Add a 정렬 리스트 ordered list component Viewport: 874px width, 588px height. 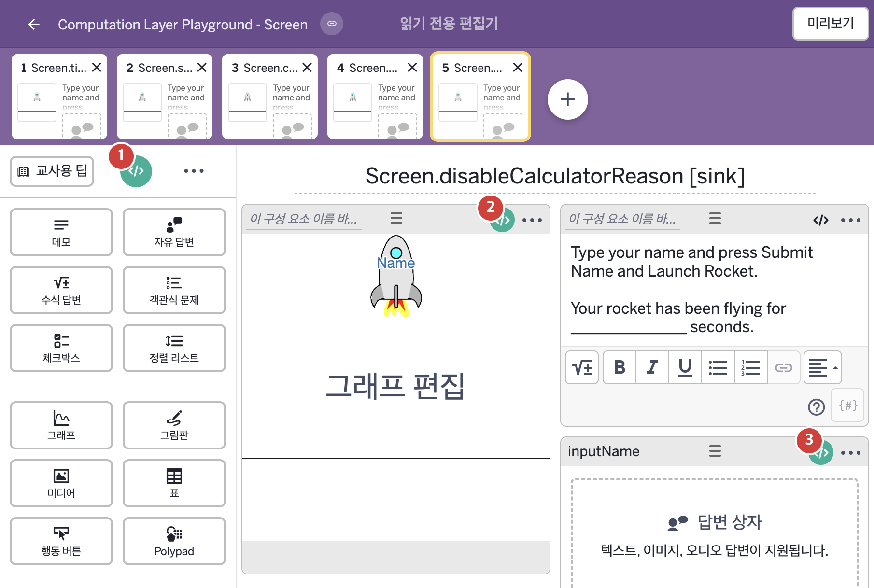coord(174,348)
